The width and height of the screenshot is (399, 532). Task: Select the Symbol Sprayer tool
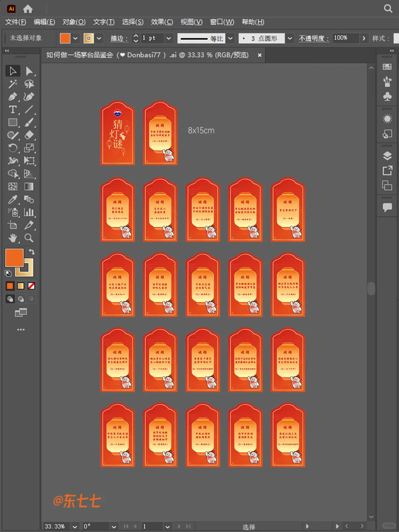13,212
